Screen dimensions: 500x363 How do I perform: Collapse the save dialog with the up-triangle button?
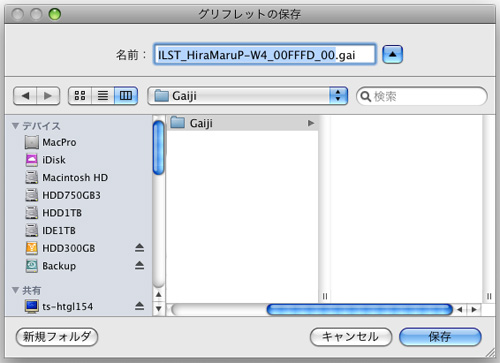(392, 54)
